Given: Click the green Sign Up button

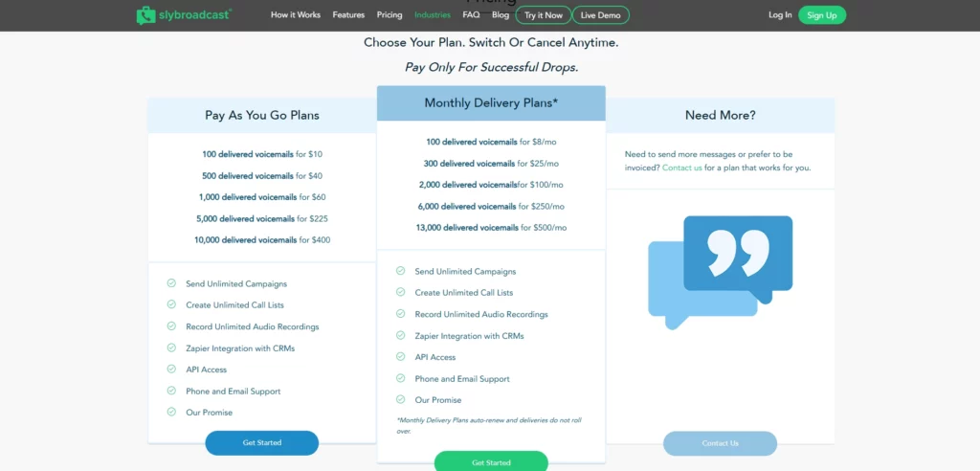Looking at the screenshot, I should coord(822,15).
